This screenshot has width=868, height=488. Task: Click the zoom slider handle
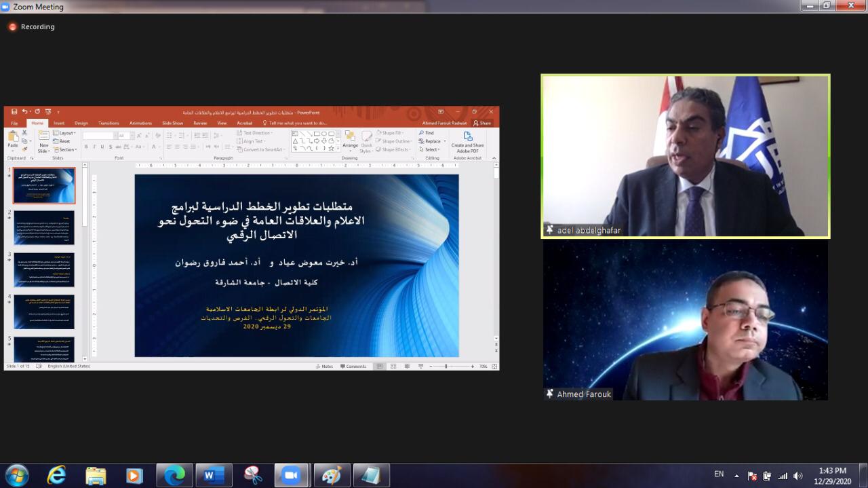(446, 367)
